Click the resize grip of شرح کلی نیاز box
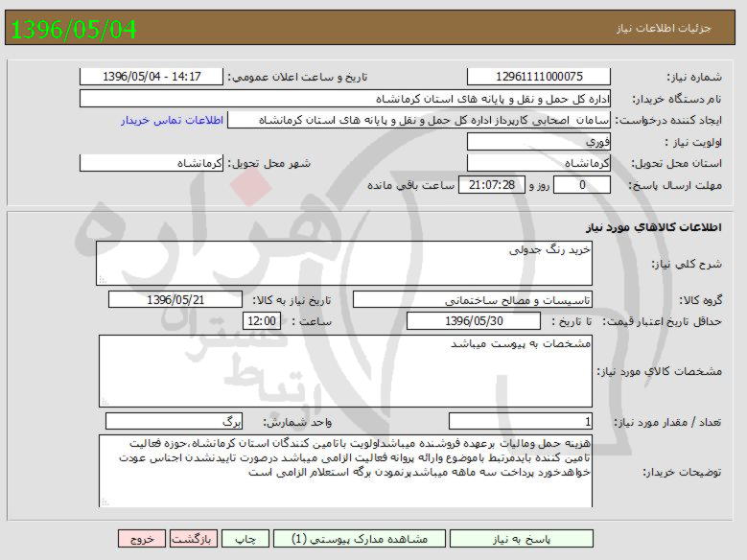This screenshot has width=747, height=560. coord(103,280)
